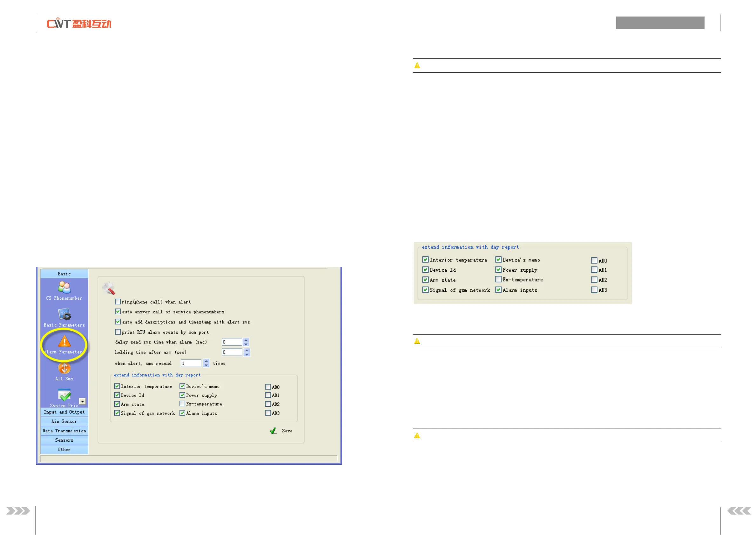Enable print RTU alarm events by com port
Image resolution: width=756 pixels, height=535 pixels.
coord(118,332)
